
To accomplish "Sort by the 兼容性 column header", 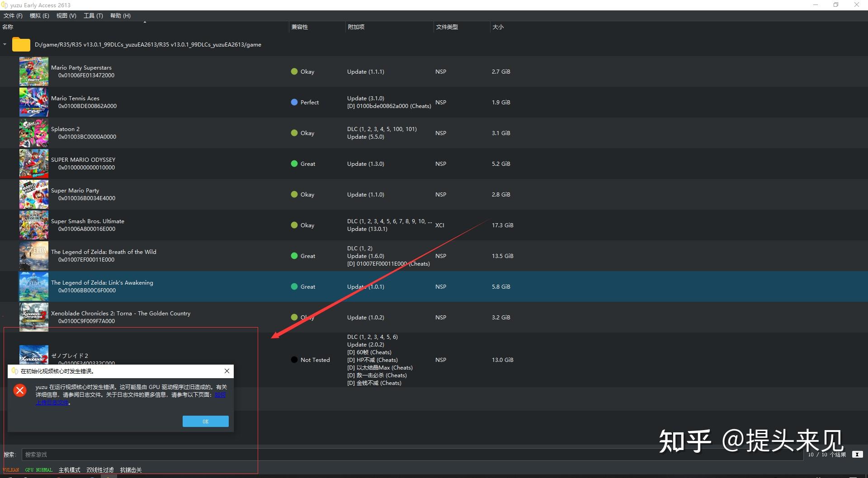I will point(316,27).
